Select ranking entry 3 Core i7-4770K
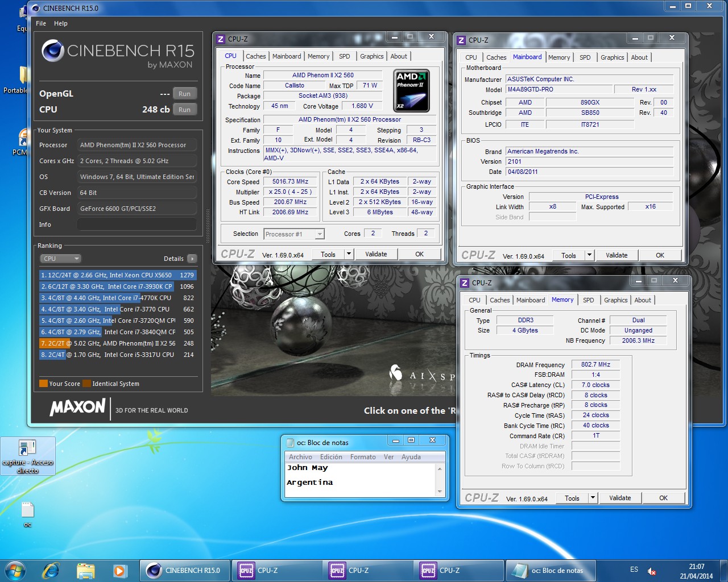 pos(118,298)
